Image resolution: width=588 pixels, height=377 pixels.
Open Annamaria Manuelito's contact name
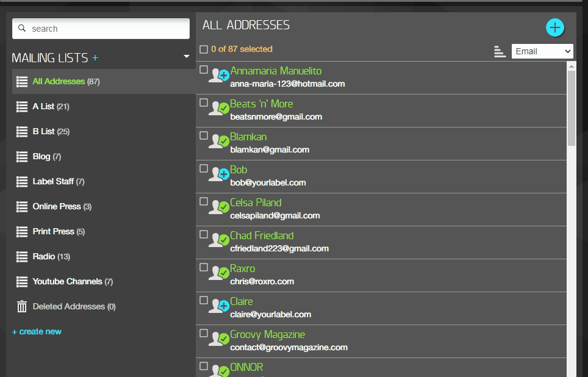(276, 71)
